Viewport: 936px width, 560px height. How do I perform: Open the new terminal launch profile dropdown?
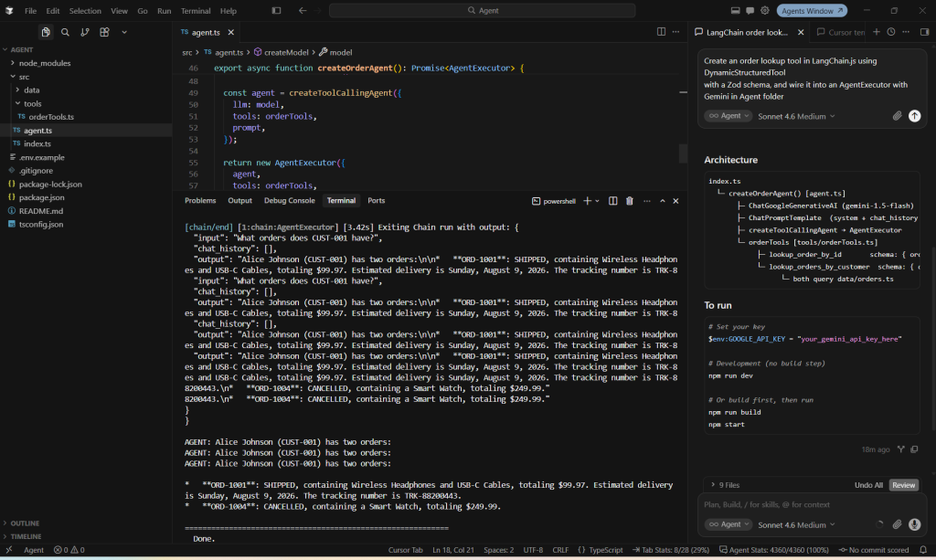pos(597,201)
